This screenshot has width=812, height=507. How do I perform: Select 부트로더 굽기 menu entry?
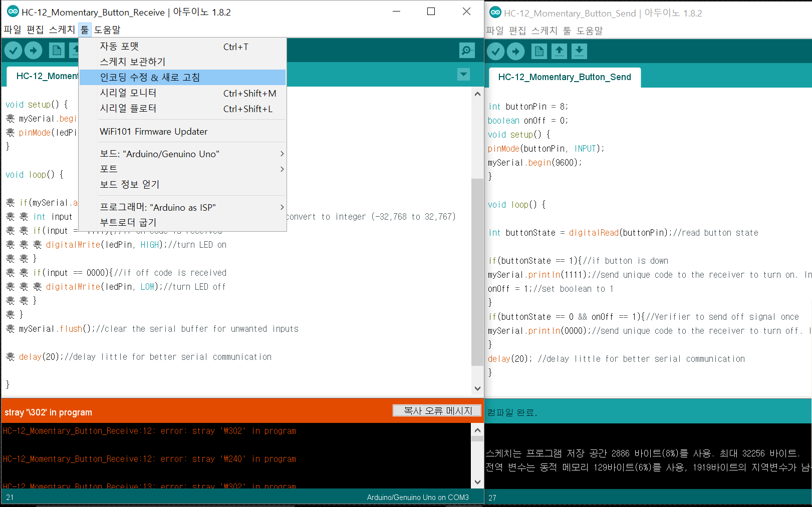click(x=182, y=222)
